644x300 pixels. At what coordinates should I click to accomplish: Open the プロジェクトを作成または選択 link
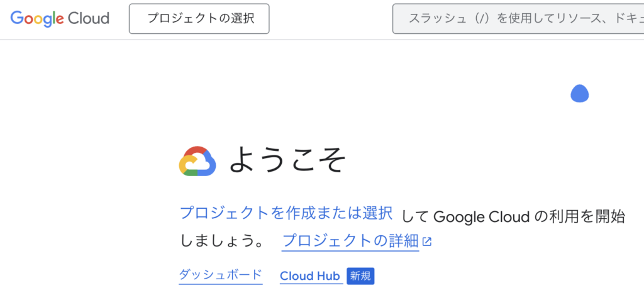coord(286,213)
